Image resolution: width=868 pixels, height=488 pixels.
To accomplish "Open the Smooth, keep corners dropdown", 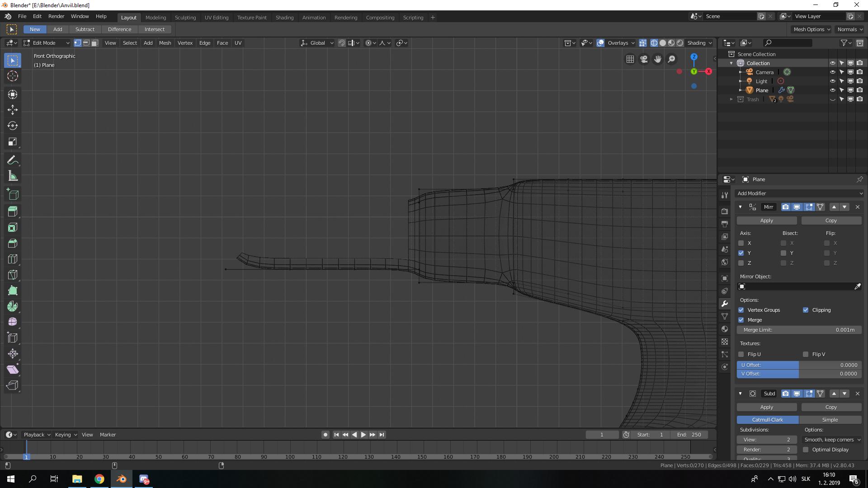I will click(831, 439).
